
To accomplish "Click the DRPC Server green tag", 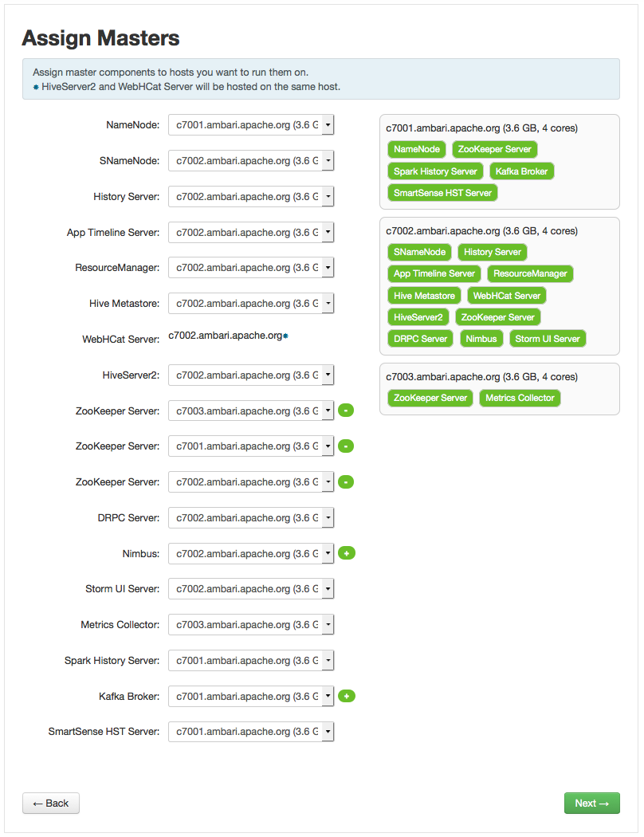I will point(421,339).
